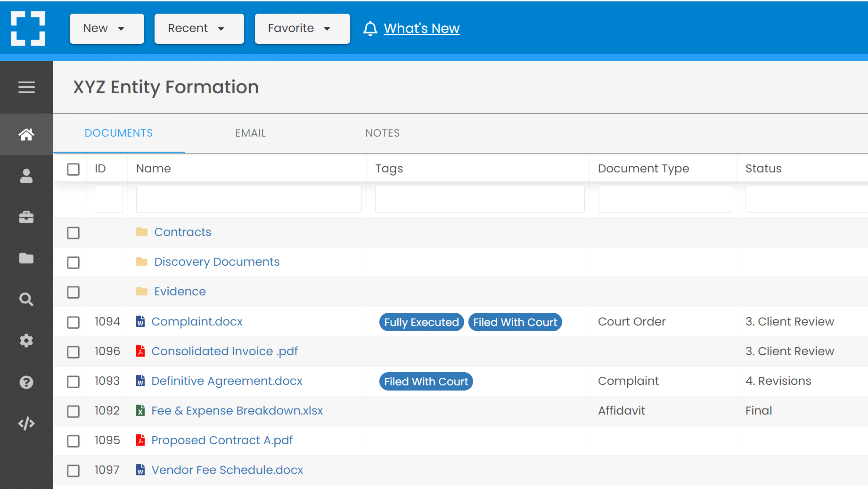Open the Discovery Documents folder
The width and height of the screenshot is (868, 489).
216,261
